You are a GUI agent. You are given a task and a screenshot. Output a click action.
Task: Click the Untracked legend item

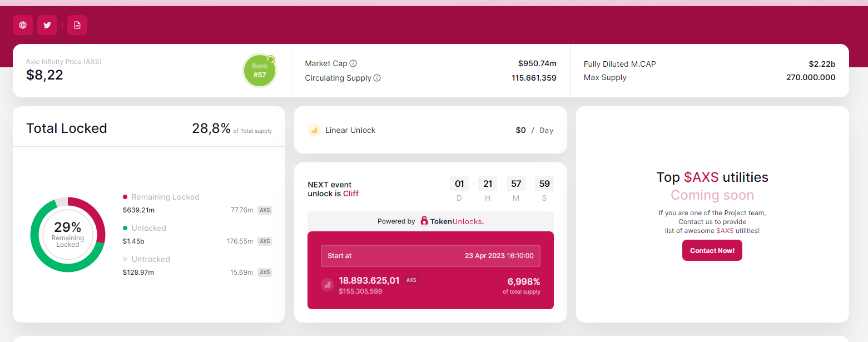click(150, 259)
